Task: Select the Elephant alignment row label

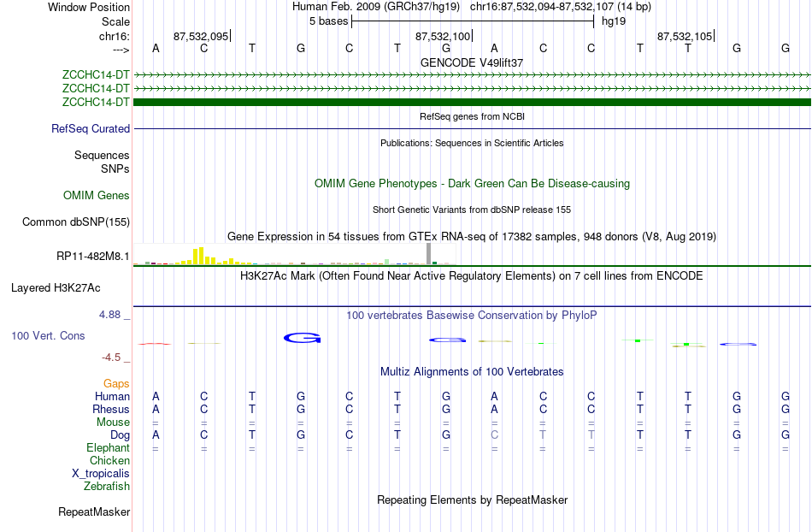Action: (x=108, y=447)
